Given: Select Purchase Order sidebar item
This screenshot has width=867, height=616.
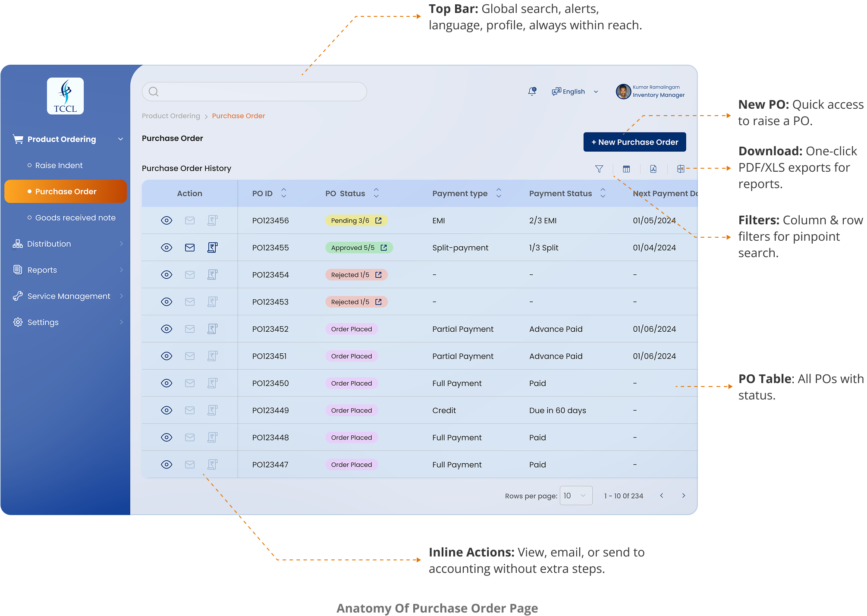Looking at the screenshot, I should click(66, 192).
